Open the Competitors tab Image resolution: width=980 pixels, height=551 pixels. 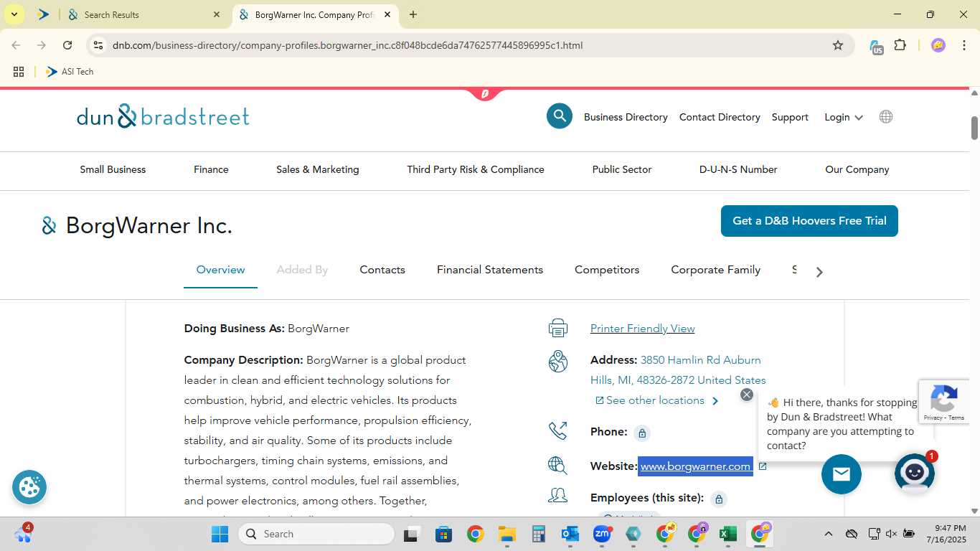click(607, 270)
